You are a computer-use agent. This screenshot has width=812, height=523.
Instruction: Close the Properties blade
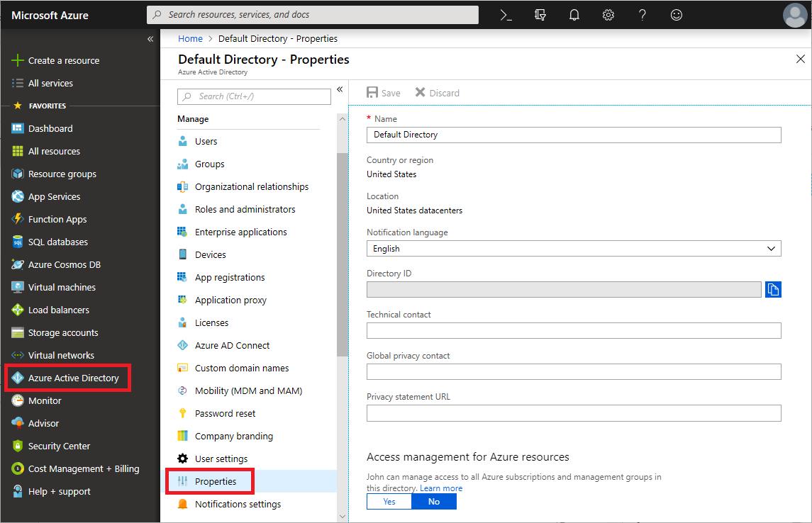[800, 59]
